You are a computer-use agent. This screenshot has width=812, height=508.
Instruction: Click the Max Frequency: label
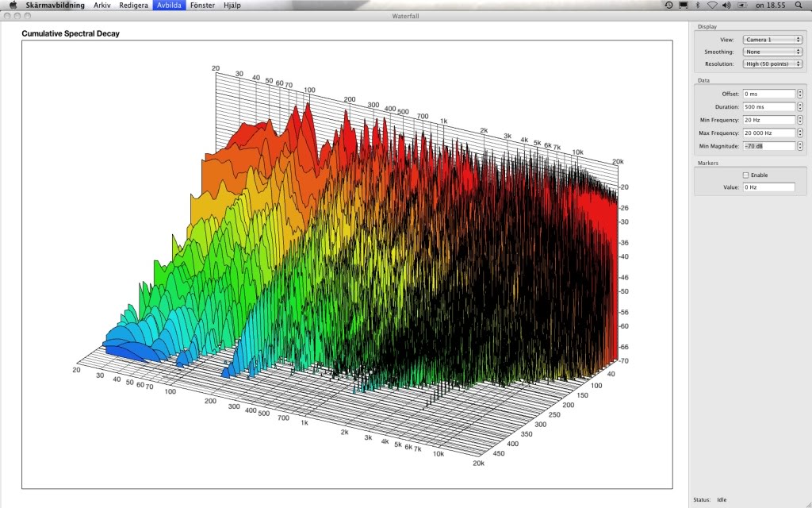719,133
